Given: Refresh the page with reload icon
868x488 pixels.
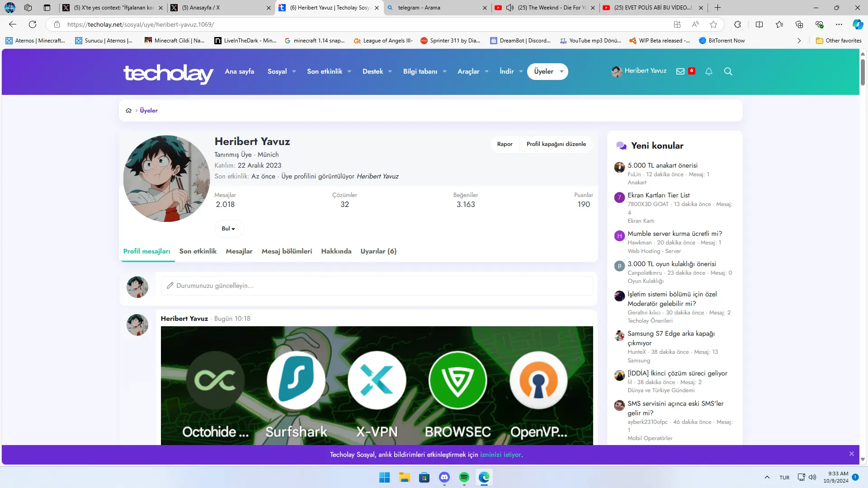Looking at the screenshot, I should tap(33, 24).
